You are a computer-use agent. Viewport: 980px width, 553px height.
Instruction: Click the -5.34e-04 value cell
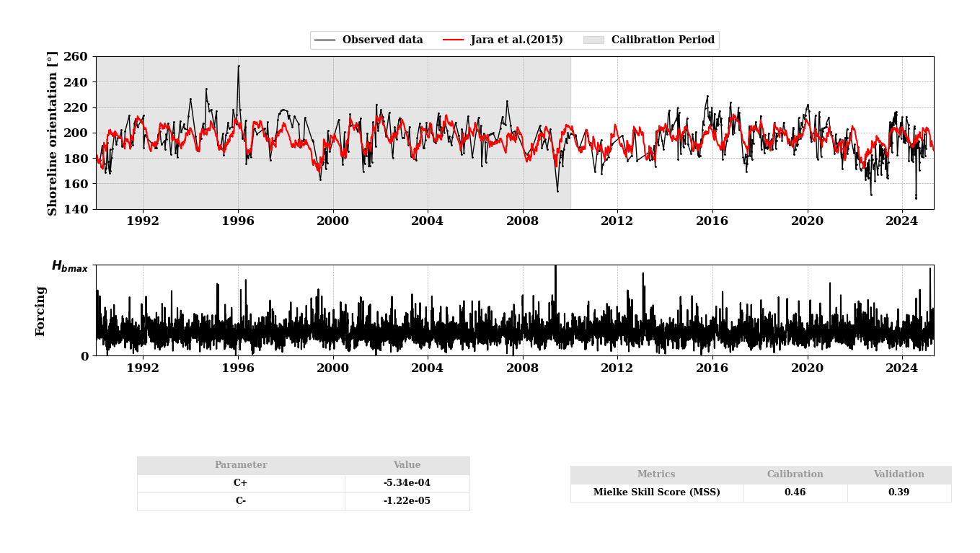coord(407,483)
